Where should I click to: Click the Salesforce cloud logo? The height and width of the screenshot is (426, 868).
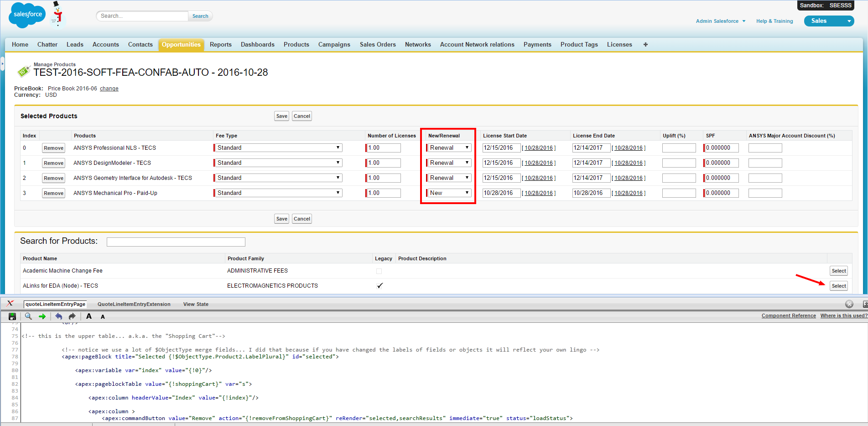pyautogui.click(x=27, y=15)
